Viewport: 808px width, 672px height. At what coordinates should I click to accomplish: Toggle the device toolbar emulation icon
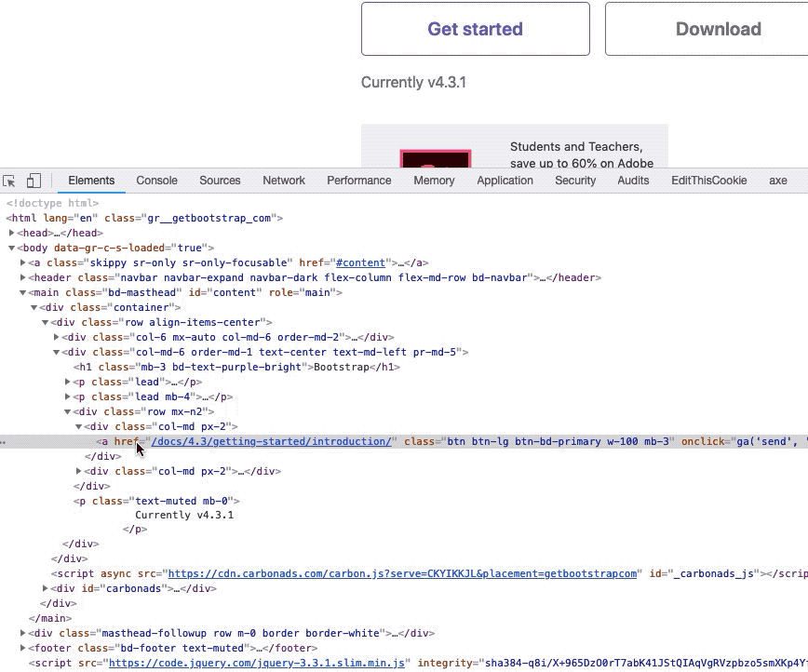point(34,179)
